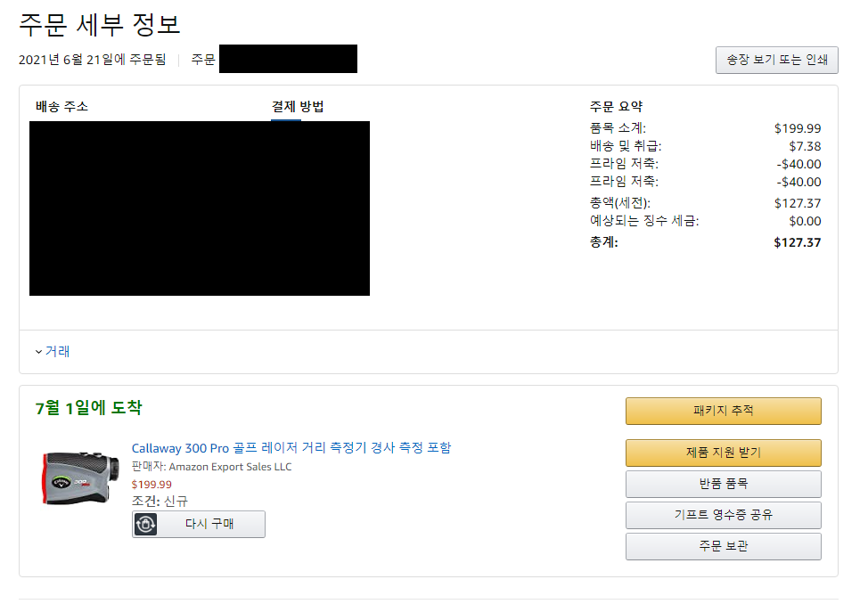Screen dimensions: 868x604
Task: Click the 다시 구매 button label
Action: [209, 524]
